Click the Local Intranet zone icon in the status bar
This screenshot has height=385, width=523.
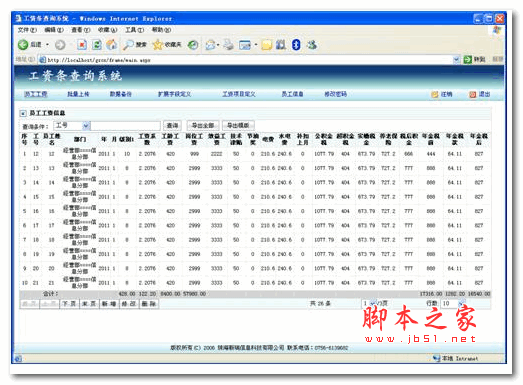(x=436, y=358)
